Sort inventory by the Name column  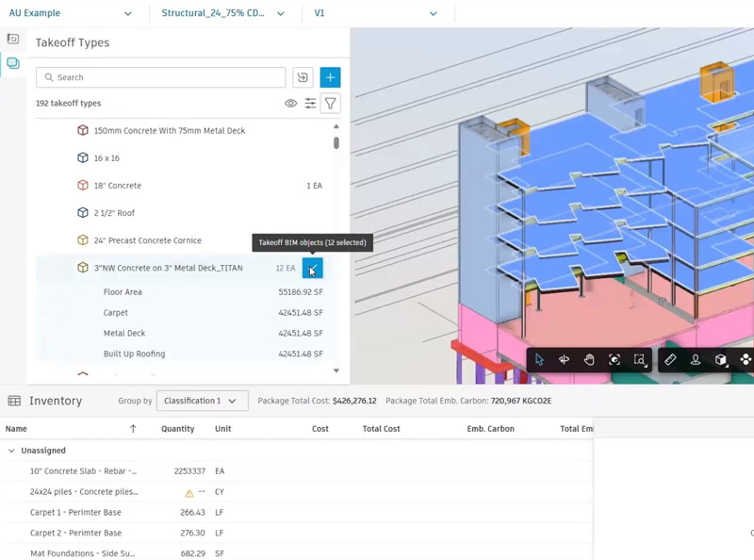(16, 429)
